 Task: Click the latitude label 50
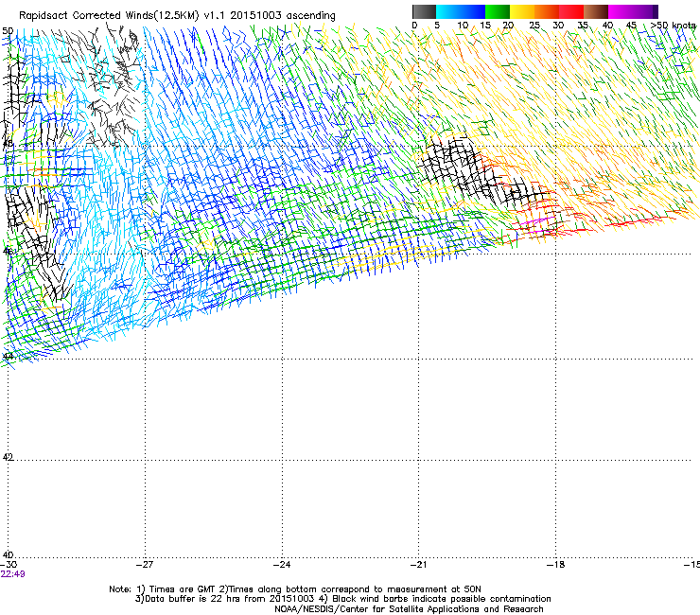(8, 31)
